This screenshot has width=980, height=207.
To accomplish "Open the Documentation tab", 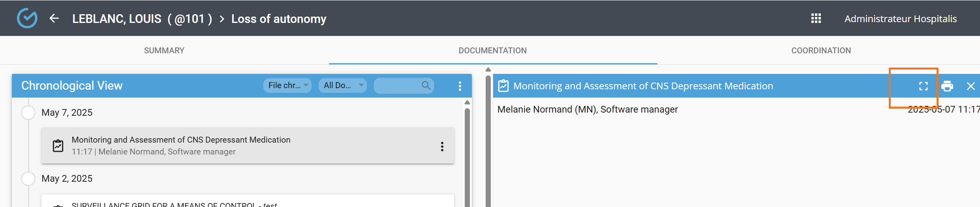I will point(492,51).
